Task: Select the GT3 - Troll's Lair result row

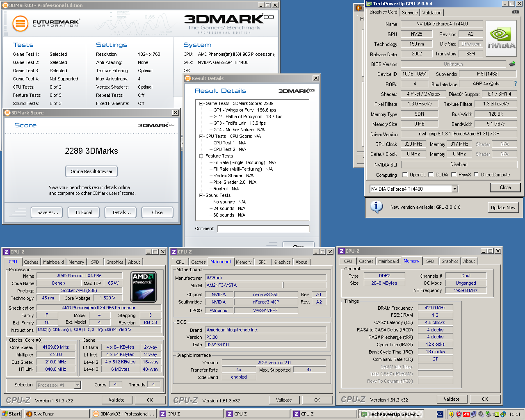Action: (240, 123)
